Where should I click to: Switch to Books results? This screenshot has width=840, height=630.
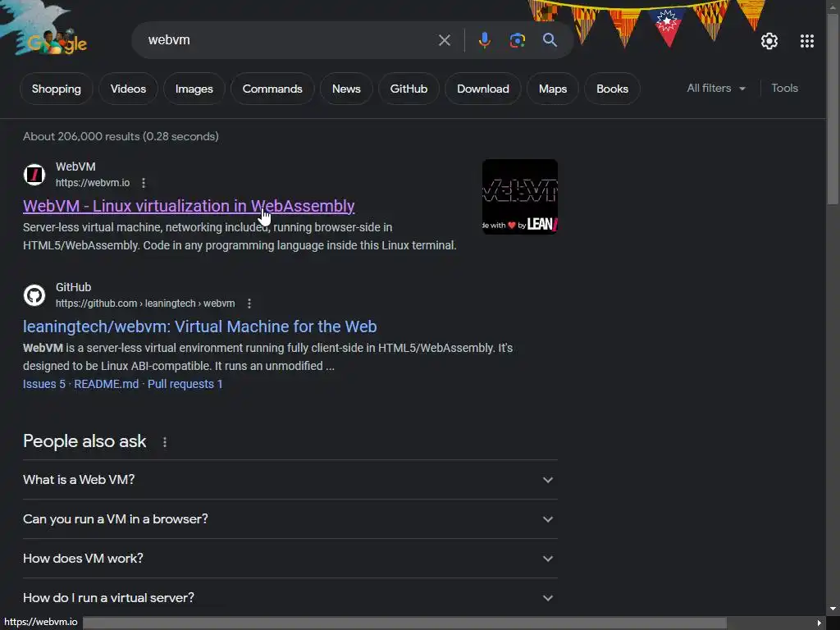[x=612, y=89]
